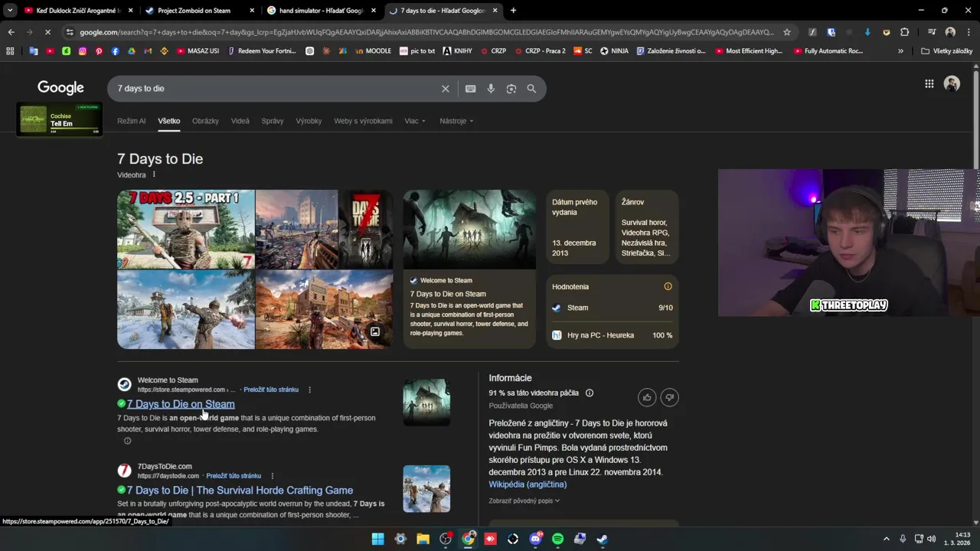The image size is (980, 551).
Task: Open the CRZP - Praca 2 bookmark
Action: (540, 51)
